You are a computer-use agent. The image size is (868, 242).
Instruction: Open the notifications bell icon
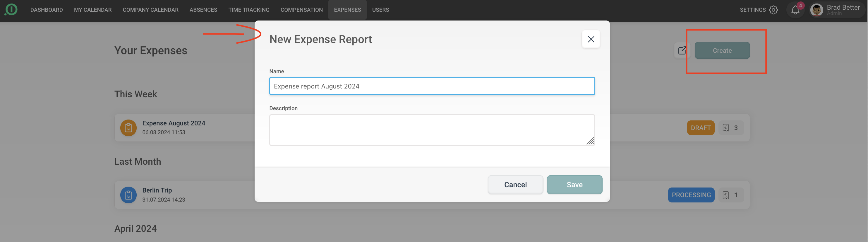795,10
